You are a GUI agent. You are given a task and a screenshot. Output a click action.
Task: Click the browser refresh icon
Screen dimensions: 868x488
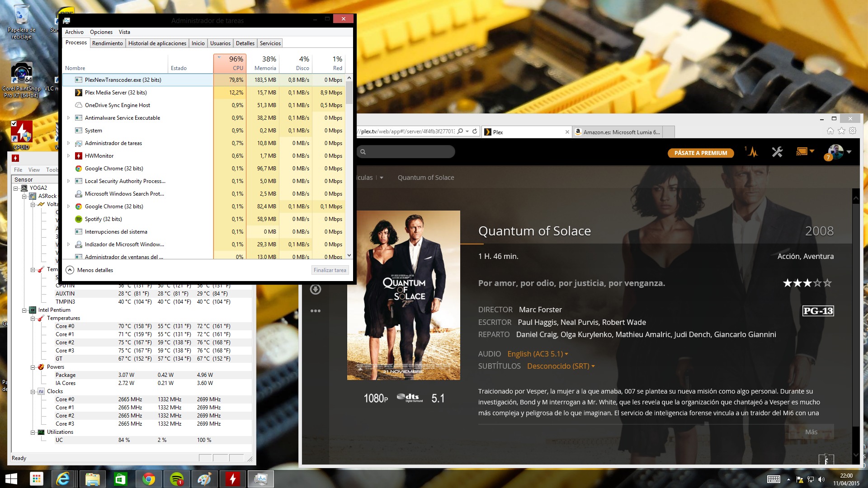475,131
